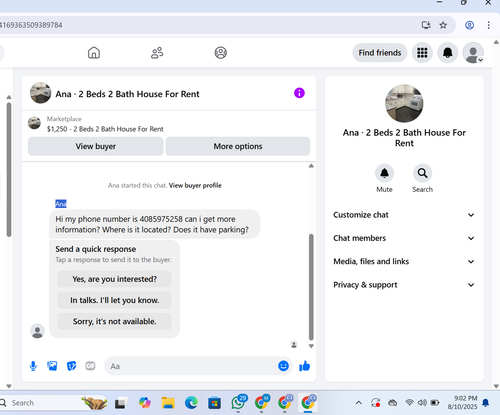Click the message containing phone number 4085975258
The height and width of the screenshot is (415, 500).
pyautogui.click(x=154, y=224)
